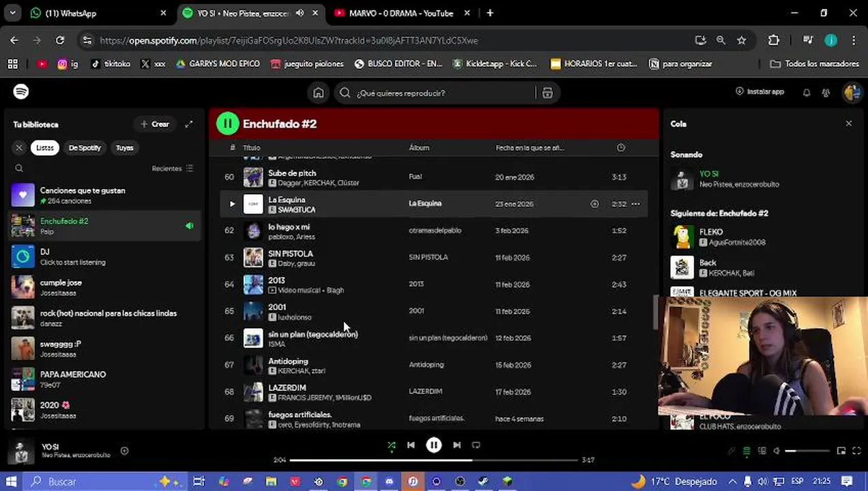This screenshot has height=491, width=868.
Task: Select the Tuyas filter chip
Action: point(124,147)
